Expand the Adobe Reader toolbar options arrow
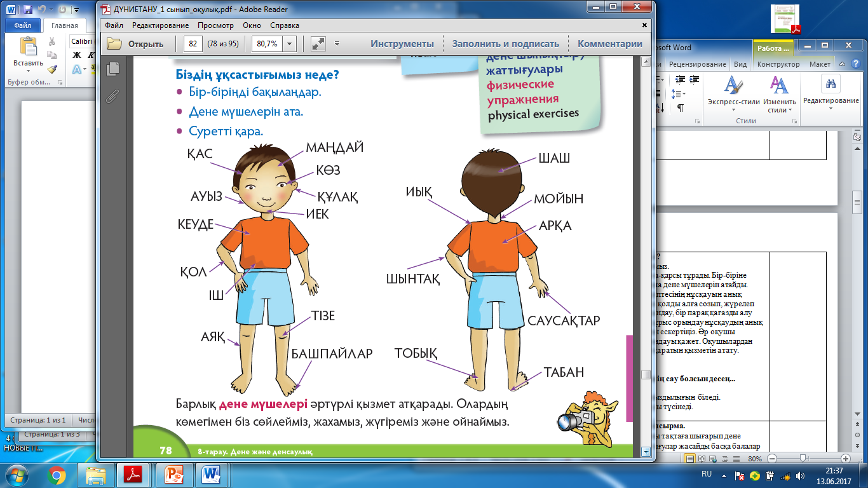Viewport: 868px width, 488px height. tap(337, 44)
